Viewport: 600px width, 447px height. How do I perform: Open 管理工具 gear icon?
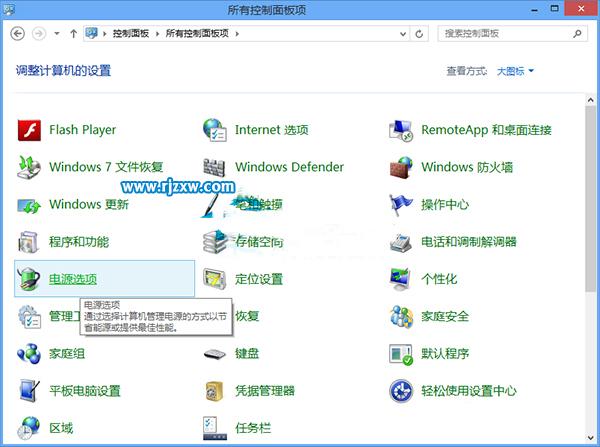pos(29,316)
